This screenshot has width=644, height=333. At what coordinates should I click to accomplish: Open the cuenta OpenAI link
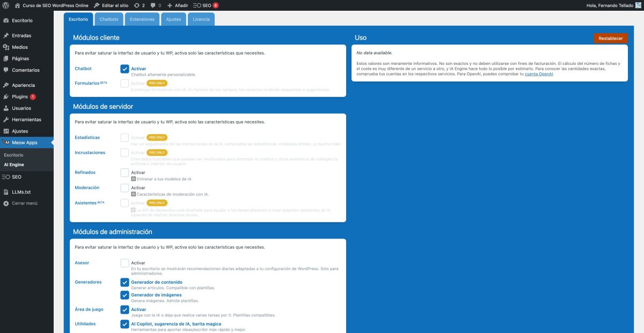pyautogui.click(x=539, y=74)
